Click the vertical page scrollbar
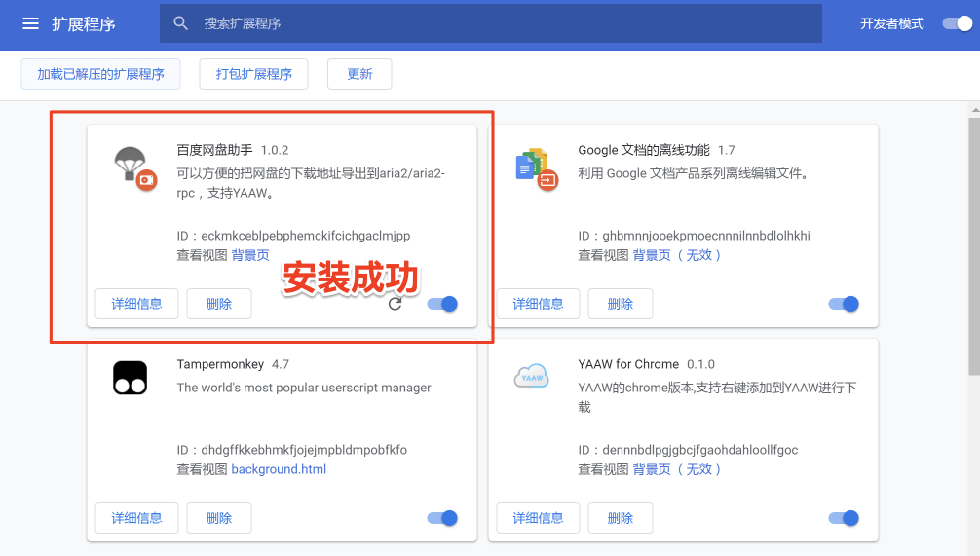Viewport: 980px width, 556px height. pyautogui.click(x=974, y=246)
